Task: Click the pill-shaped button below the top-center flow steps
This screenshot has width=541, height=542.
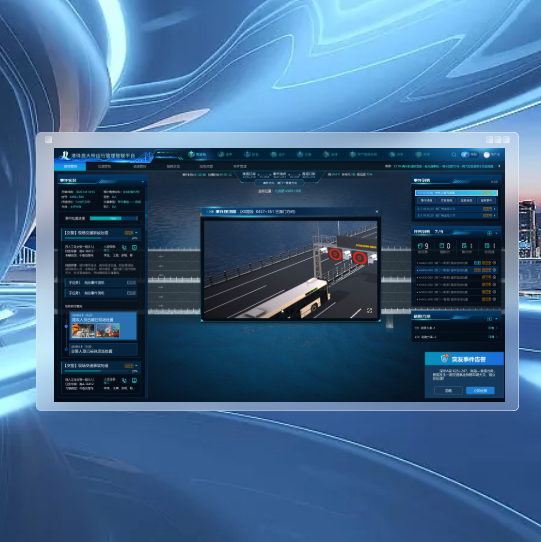Action: coord(279,183)
